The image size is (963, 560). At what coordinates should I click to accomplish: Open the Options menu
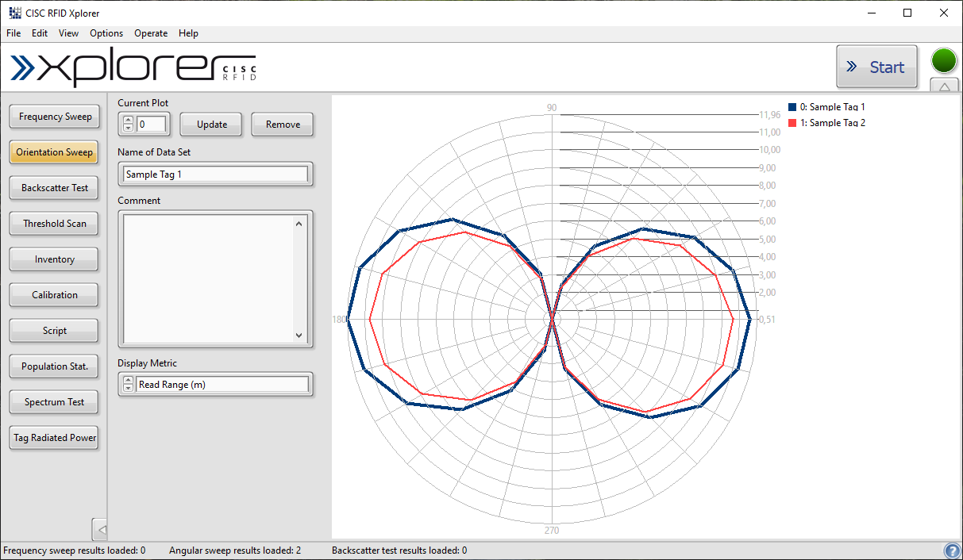[106, 33]
